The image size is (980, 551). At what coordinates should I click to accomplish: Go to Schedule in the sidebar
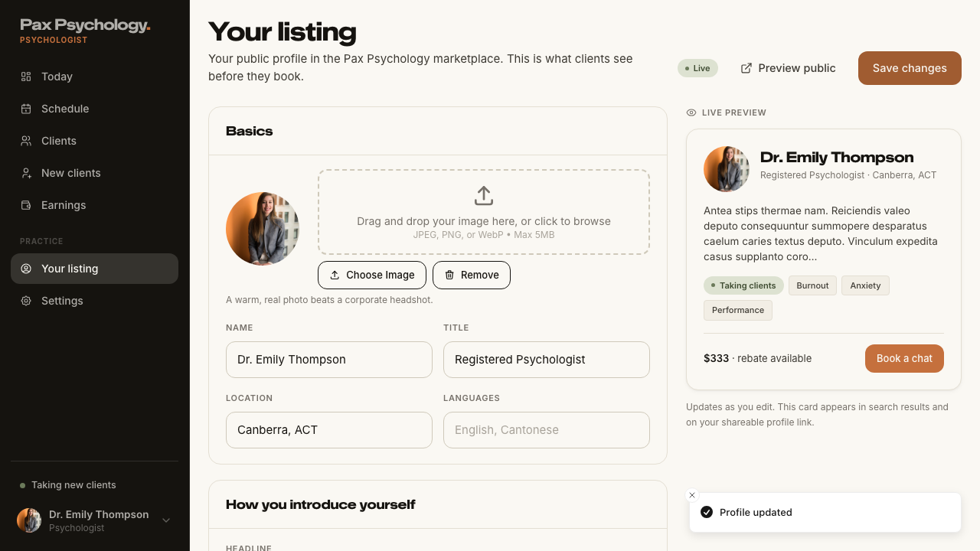click(x=94, y=109)
